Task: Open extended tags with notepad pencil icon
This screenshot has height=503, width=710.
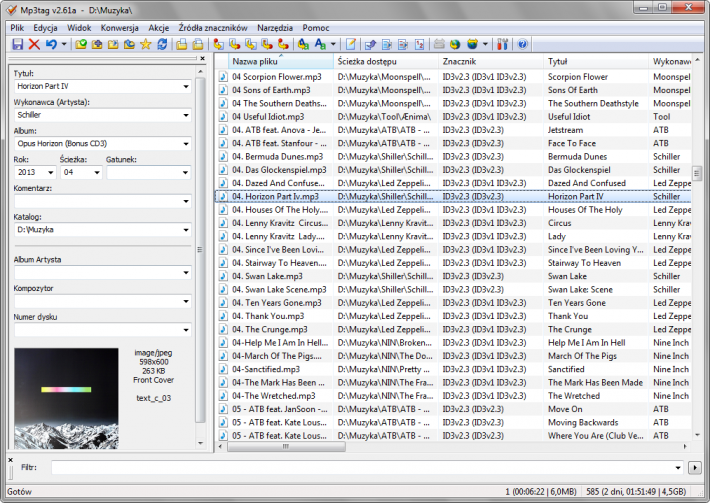Action: 350,44
